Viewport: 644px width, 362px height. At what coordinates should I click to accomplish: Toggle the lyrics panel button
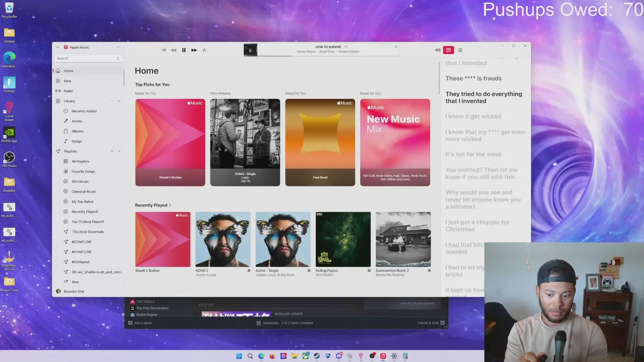pos(448,50)
